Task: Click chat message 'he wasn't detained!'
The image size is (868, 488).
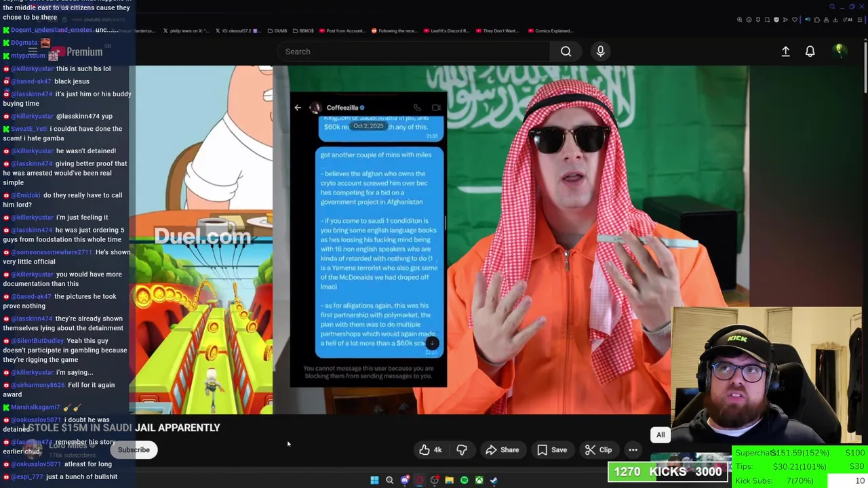Action: tap(86, 150)
